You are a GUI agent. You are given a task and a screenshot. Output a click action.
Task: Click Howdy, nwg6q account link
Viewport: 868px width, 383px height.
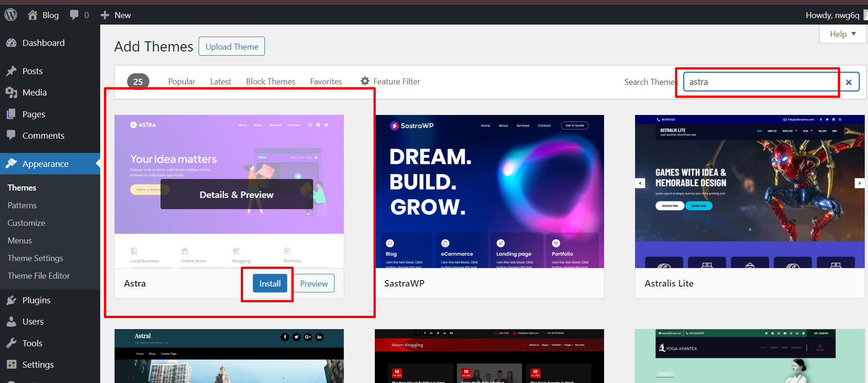click(833, 15)
